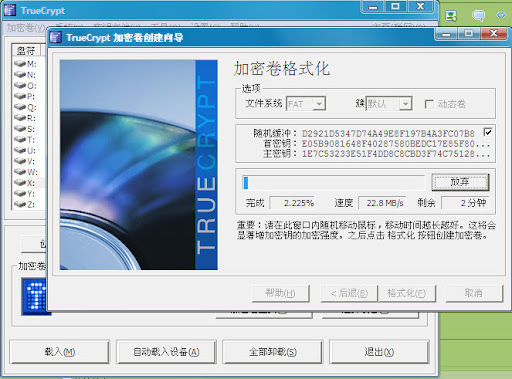Click the 随机缓冲 hex value text

pyautogui.click(x=388, y=134)
